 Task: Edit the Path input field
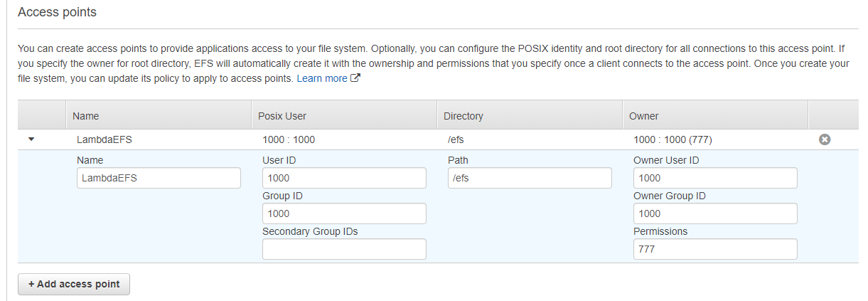(530, 178)
